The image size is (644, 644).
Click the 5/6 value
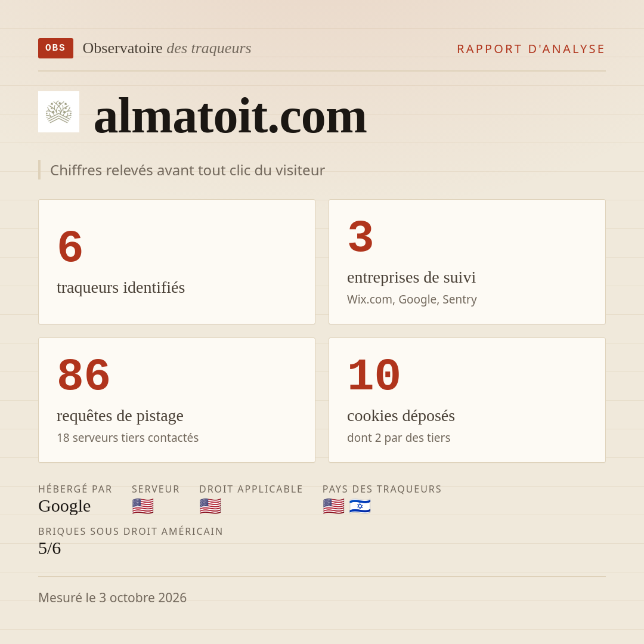pos(49,549)
